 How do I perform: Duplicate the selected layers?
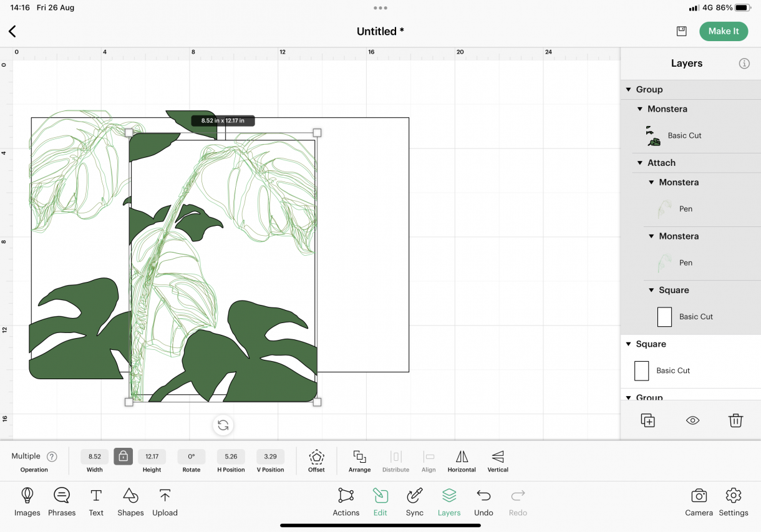point(648,420)
